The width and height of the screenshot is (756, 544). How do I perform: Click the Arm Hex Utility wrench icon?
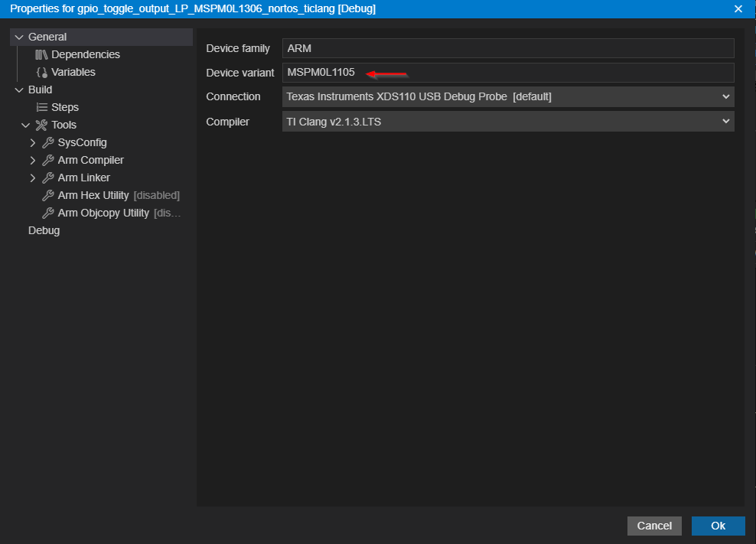pos(47,195)
